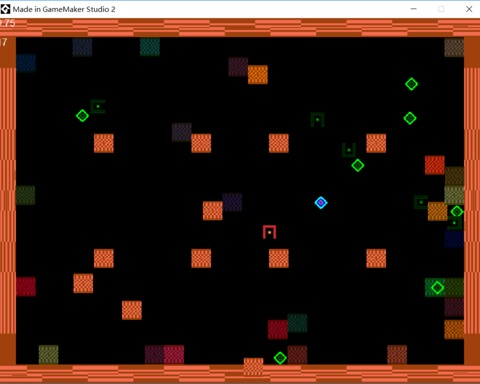
Task: Click the green diamond touching the right wall
Action: [457, 211]
